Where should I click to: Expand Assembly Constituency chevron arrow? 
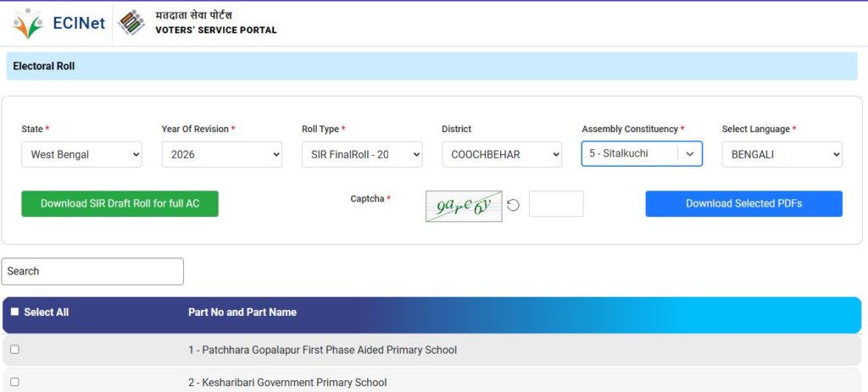click(690, 154)
